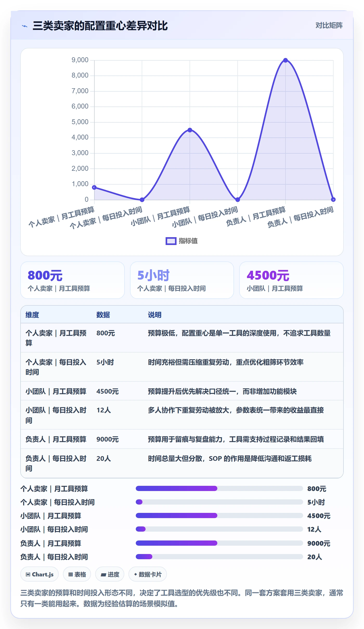Click the 数据 column header
This screenshot has height=629, width=364.
pyautogui.click(x=103, y=315)
